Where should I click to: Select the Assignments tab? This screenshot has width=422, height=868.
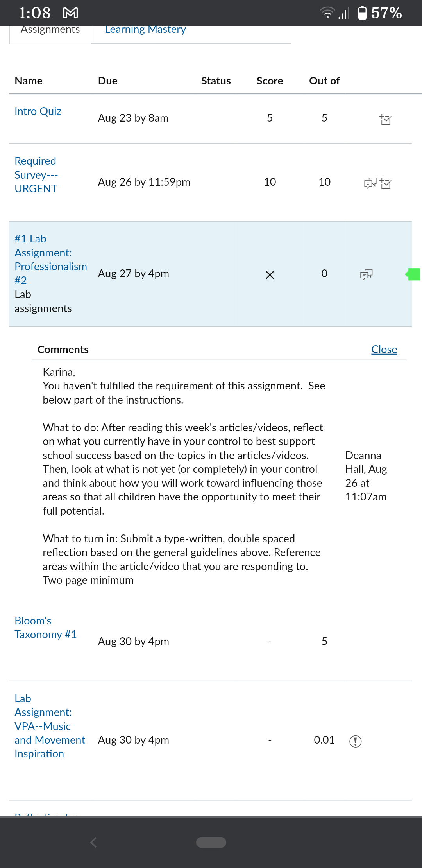pos(50,30)
